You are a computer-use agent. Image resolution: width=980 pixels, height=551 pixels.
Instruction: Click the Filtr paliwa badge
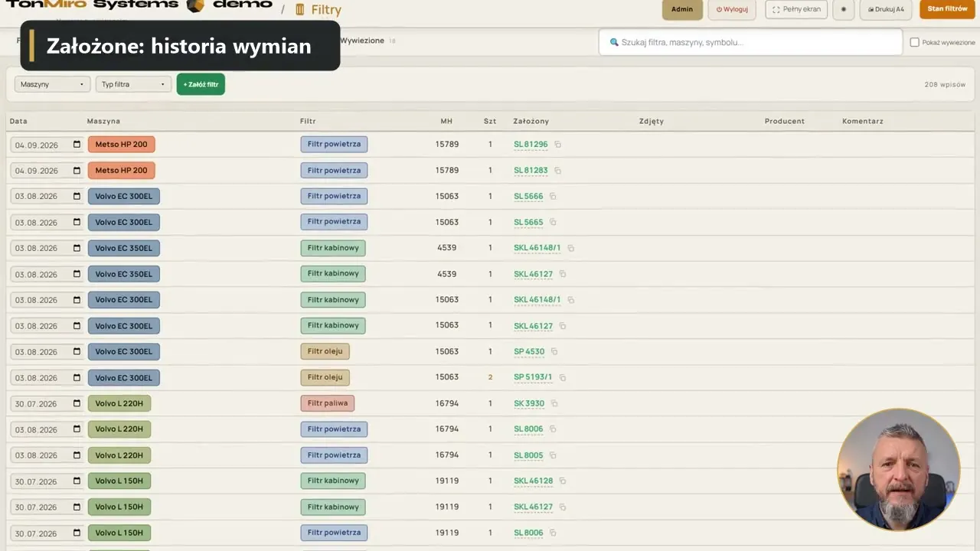(x=327, y=403)
